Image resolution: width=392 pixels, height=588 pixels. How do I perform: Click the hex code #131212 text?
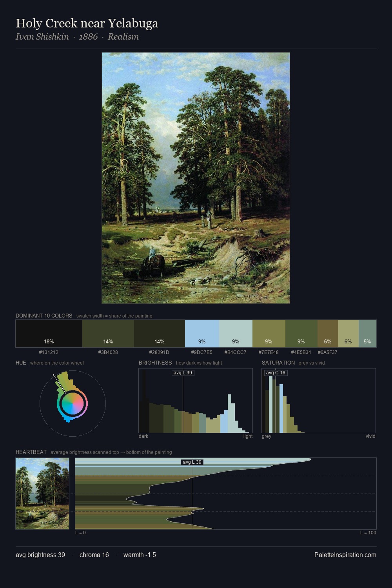pyautogui.click(x=49, y=352)
